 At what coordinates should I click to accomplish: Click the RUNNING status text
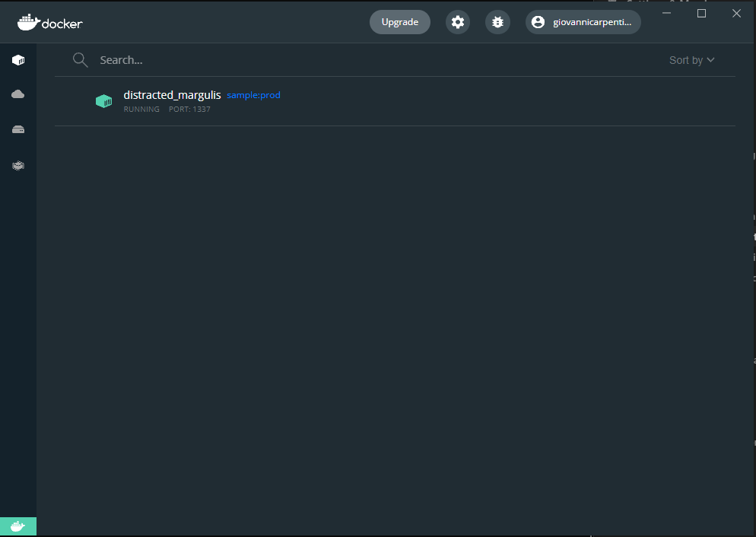click(141, 110)
